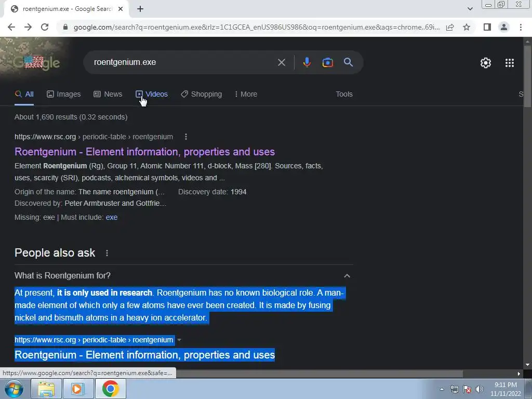Click the highlighted rsc.org roentgenium URL
The image size is (532, 399).
click(94, 340)
